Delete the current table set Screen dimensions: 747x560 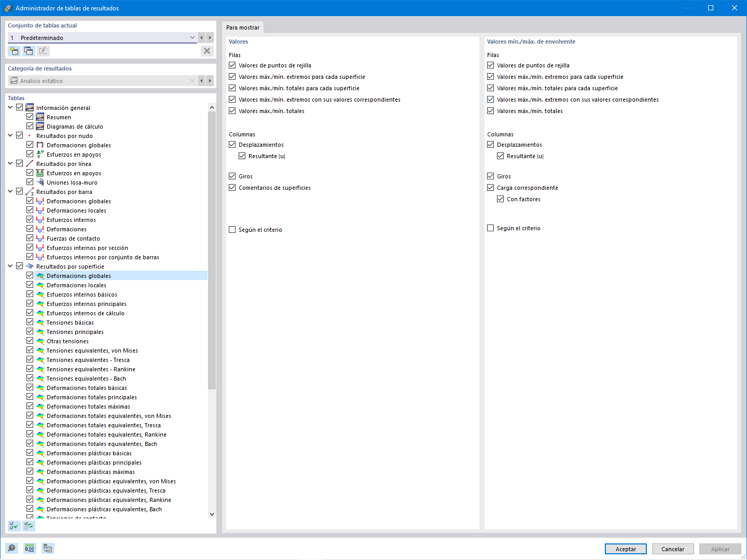coord(207,51)
